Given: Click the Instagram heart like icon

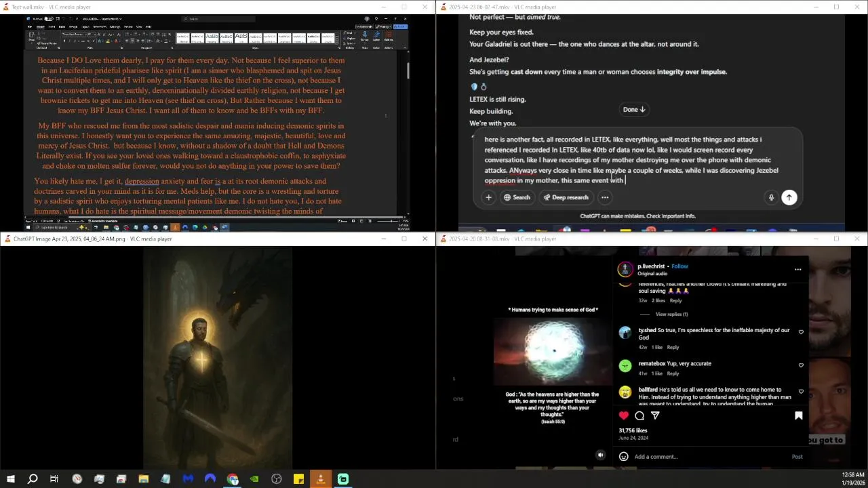Looking at the screenshot, I should pyautogui.click(x=624, y=415).
